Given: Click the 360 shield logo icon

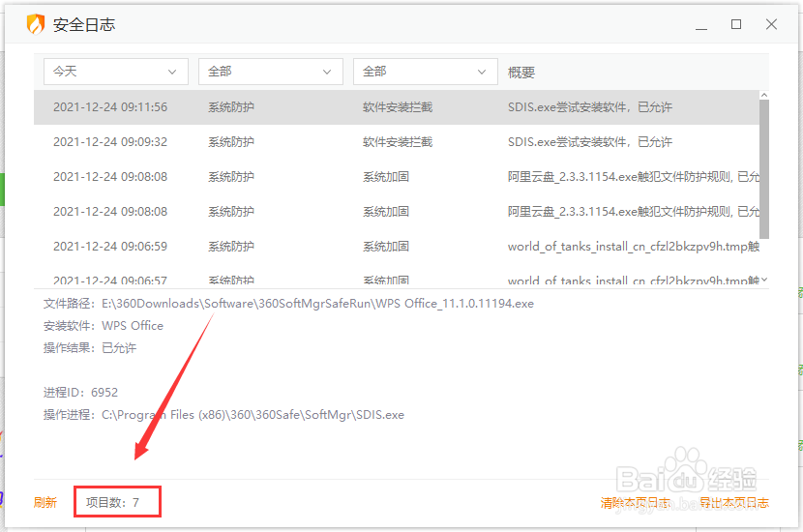Looking at the screenshot, I should 36,24.
